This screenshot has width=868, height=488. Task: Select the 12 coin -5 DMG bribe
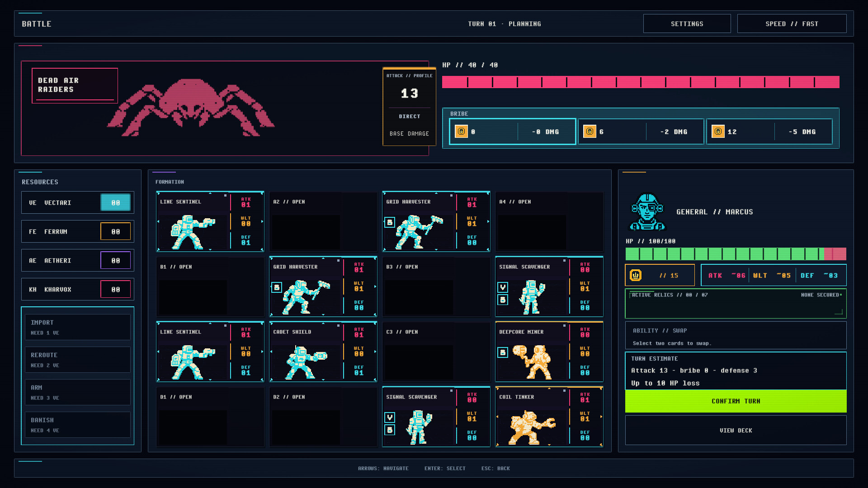(769, 131)
